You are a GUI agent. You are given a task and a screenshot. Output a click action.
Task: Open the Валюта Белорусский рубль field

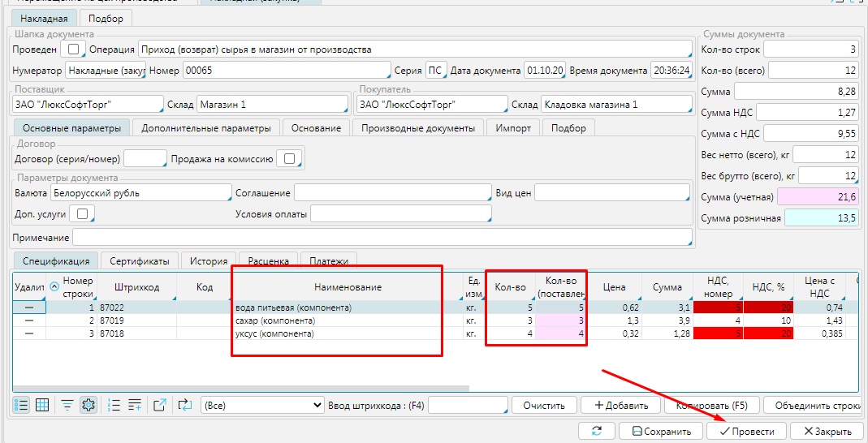[x=140, y=193]
